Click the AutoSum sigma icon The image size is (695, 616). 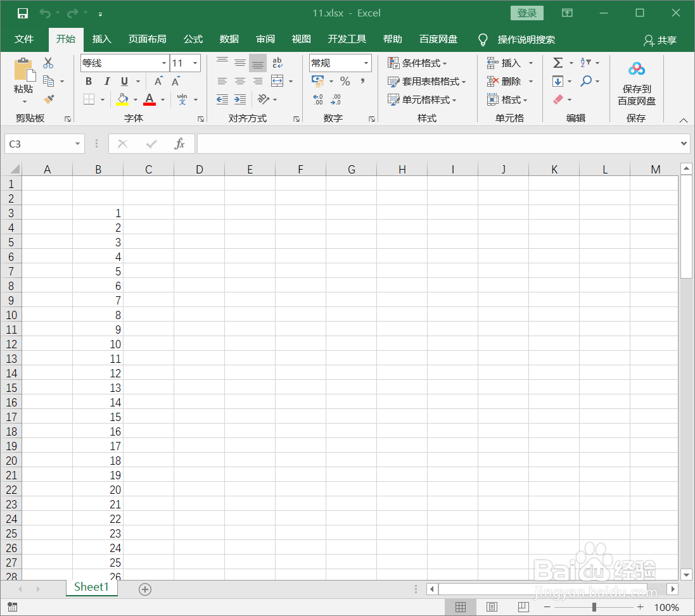tap(558, 63)
